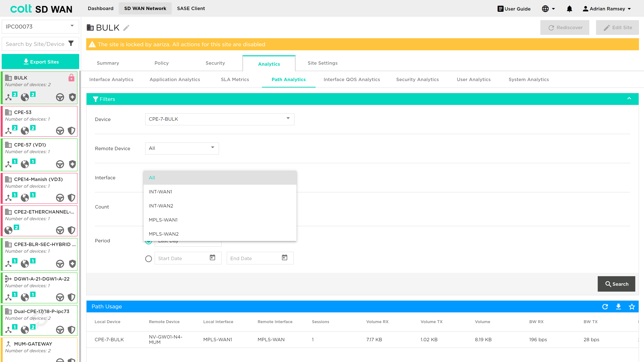Image resolution: width=644 pixels, height=362 pixels.
Task: Click the steering wheel icon on DGW1-A-21 card
Action: pyautogui.click(x=60, y=297)
